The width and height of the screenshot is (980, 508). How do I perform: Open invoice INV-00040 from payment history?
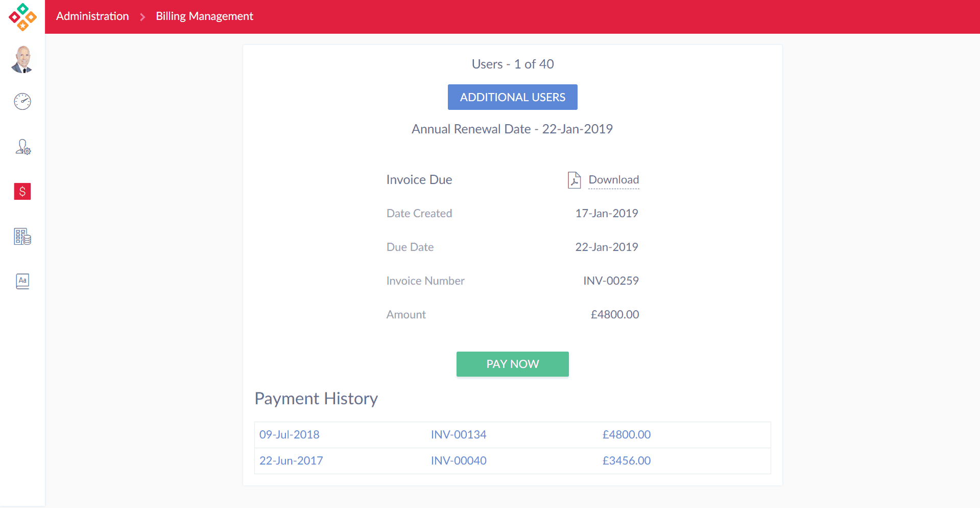click(458, 460)
